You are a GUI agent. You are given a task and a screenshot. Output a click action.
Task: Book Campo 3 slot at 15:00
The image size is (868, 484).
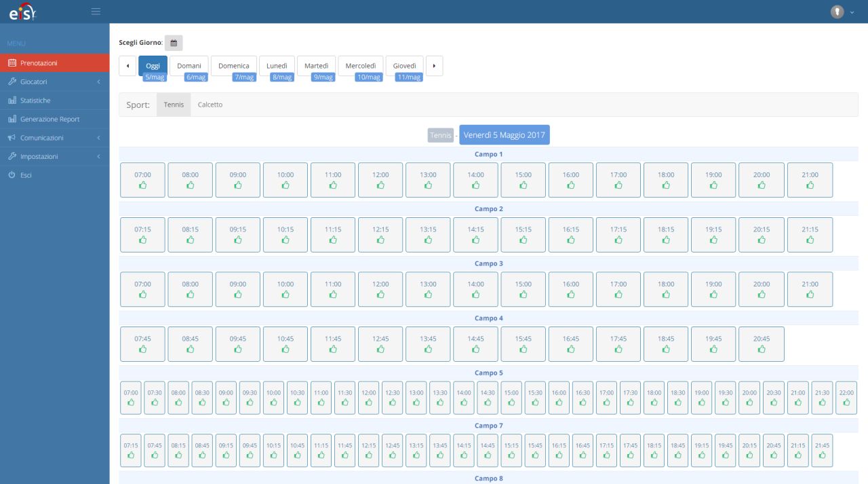click(x=524, y=289)
